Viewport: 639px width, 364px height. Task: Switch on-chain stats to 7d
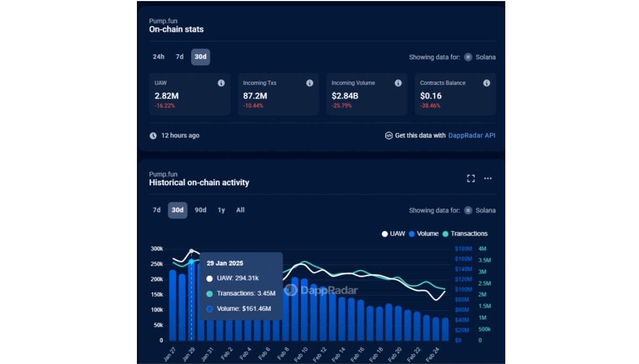click(x=180, y=57)
